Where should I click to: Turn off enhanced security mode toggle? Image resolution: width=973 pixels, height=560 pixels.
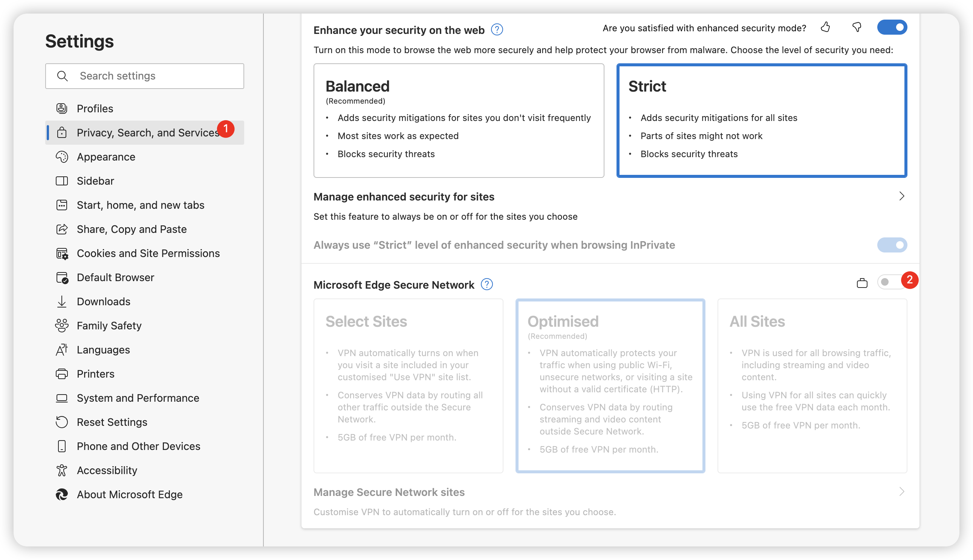892,27
